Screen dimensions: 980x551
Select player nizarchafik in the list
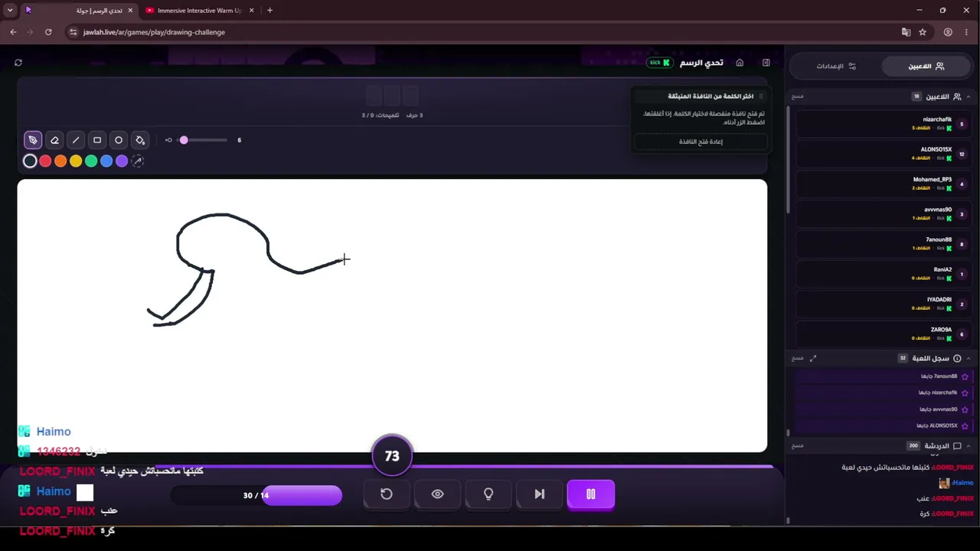[884, 124]
